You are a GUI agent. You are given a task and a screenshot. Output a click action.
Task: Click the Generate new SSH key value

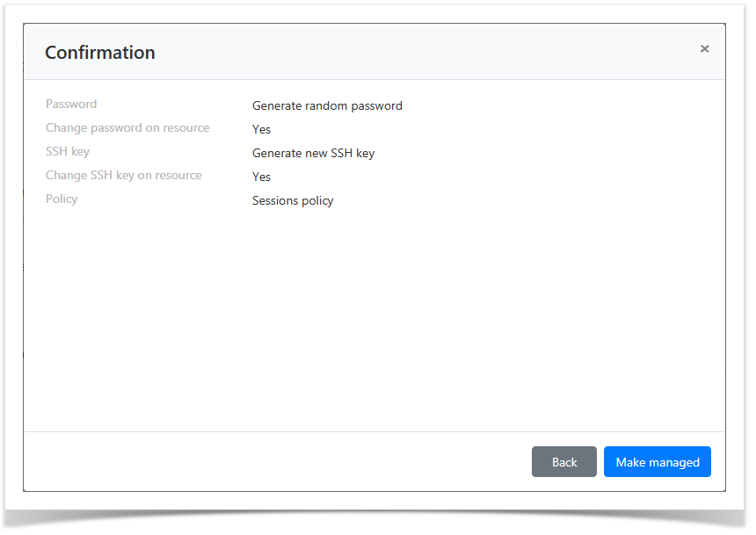click(x=313, y=153)
